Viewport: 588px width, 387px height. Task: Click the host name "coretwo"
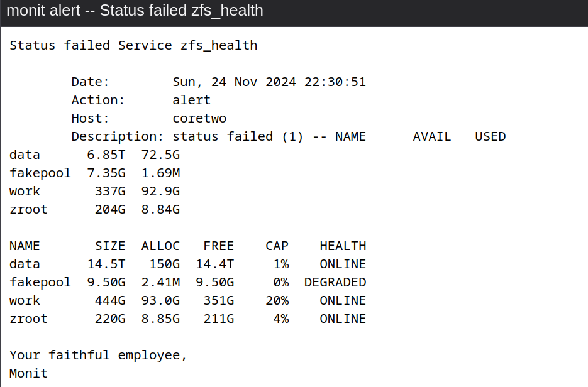(x=199, y=118)
